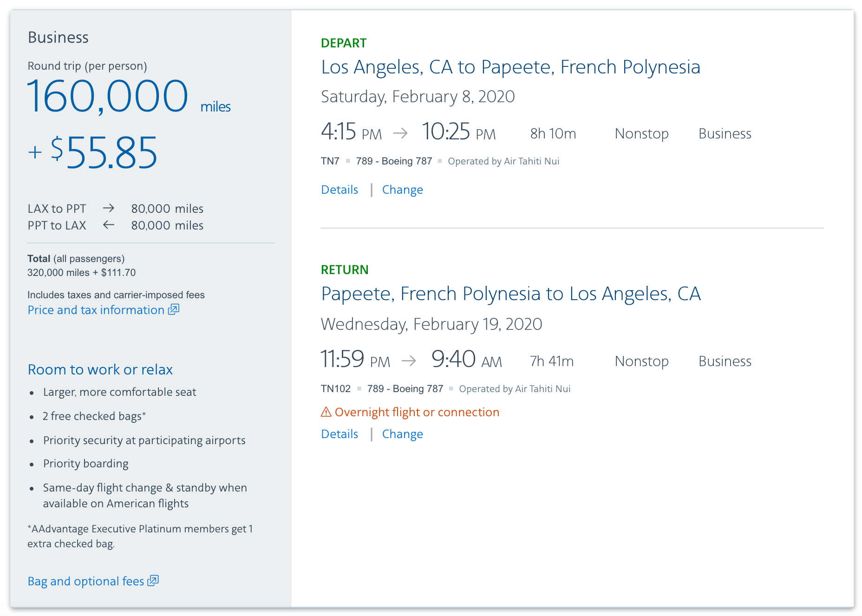
Task: View Details for the return TN102 flight
Action: pos(340,434)
